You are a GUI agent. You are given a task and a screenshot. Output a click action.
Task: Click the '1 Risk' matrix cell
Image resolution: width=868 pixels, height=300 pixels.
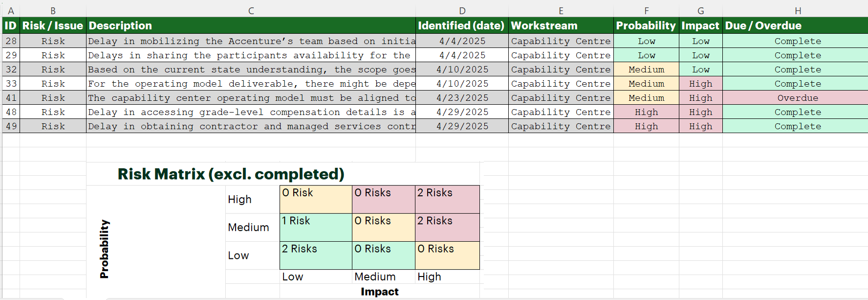[316, 227]
